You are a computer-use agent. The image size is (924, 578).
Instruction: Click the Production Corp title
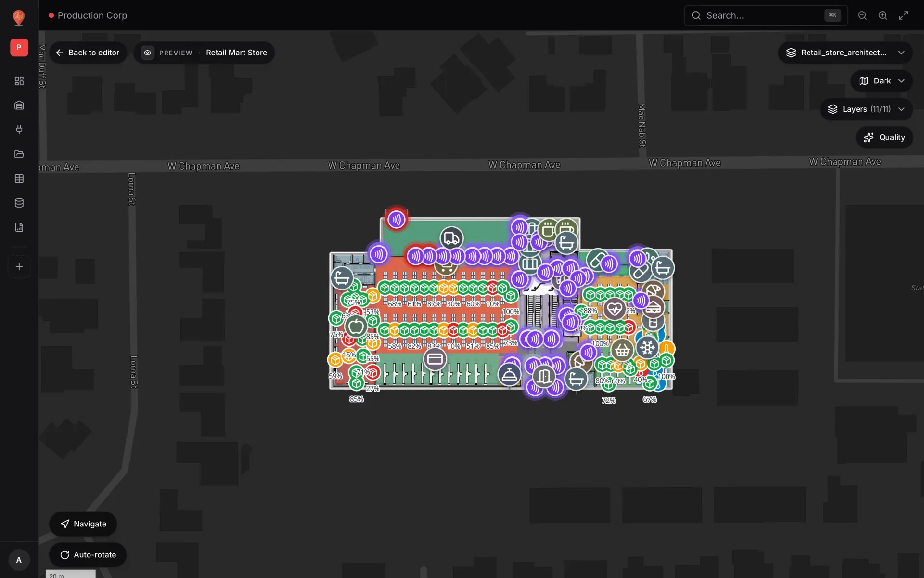click(x=92, y=15)
